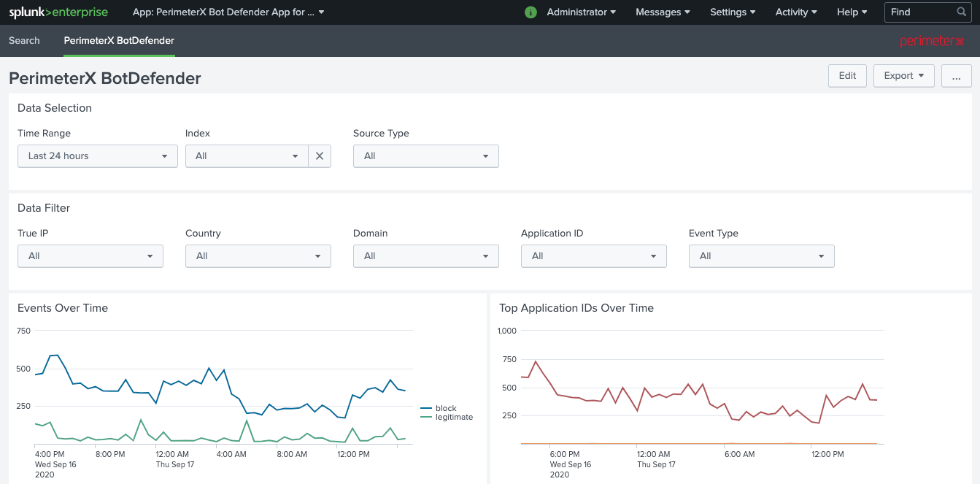Open the Administrator menu
The width and height of the screenshot is (980, 484).
pyautogui.click(x=581, y=12)
